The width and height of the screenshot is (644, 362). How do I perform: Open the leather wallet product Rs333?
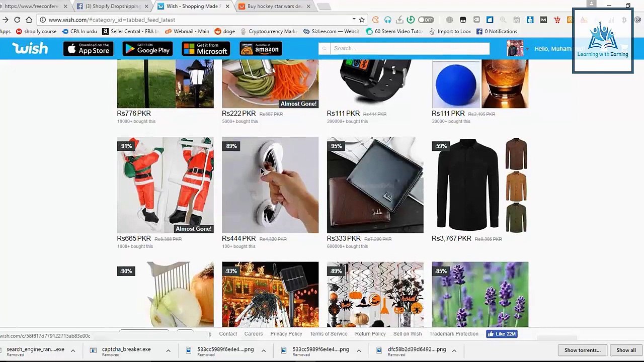375,185
